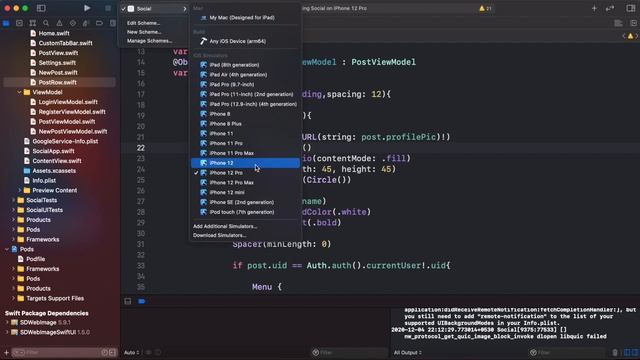Choose Manage Schemes...
The width and height of the screenshot is (640, 360).
[149, 41]
